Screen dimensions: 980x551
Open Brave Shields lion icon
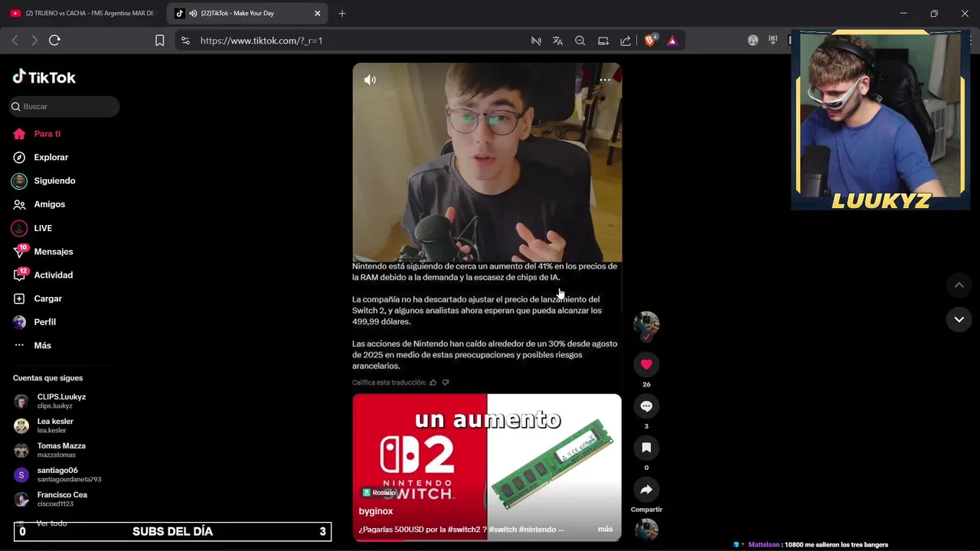650,41
